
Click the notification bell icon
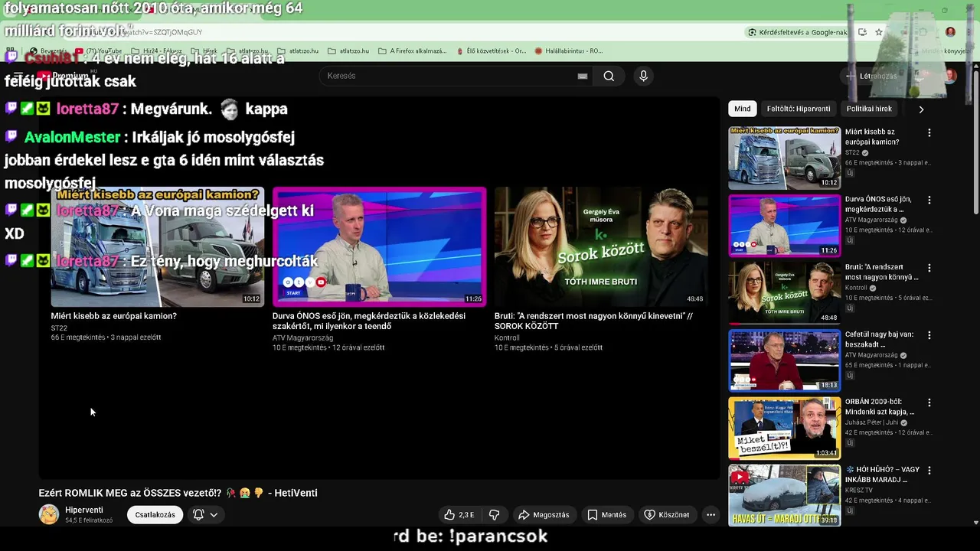pos(198,515)
